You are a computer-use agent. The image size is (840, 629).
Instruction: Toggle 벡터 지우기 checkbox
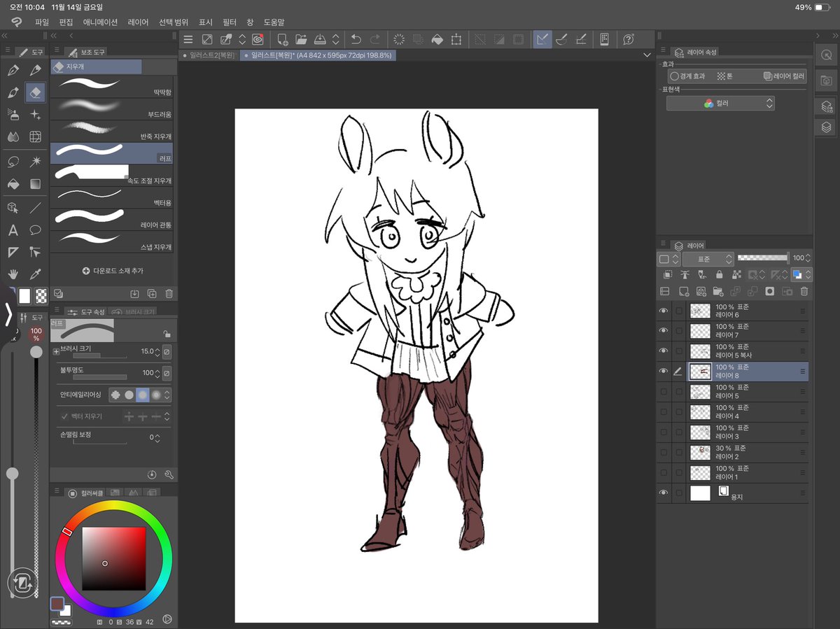65,416
